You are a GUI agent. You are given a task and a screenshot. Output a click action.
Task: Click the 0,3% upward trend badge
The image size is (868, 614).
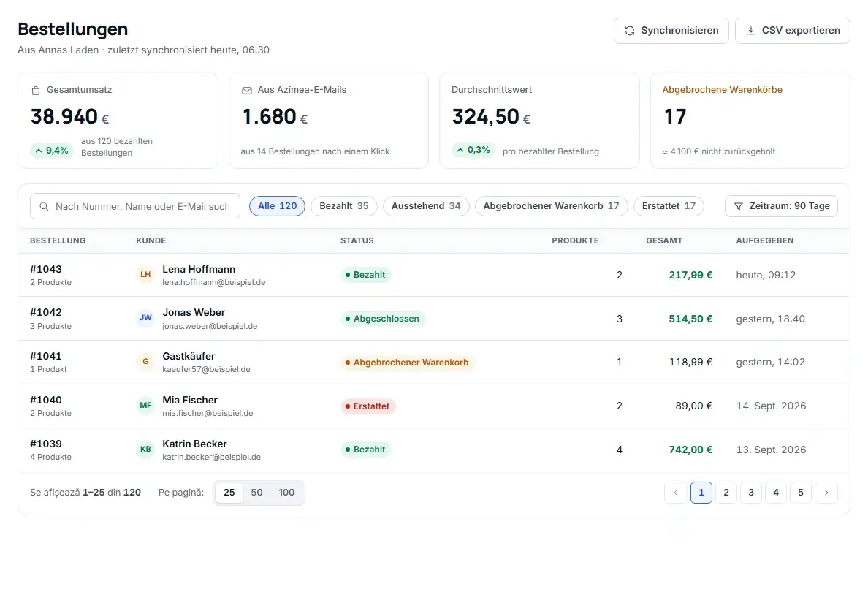(x=473, y=150)
